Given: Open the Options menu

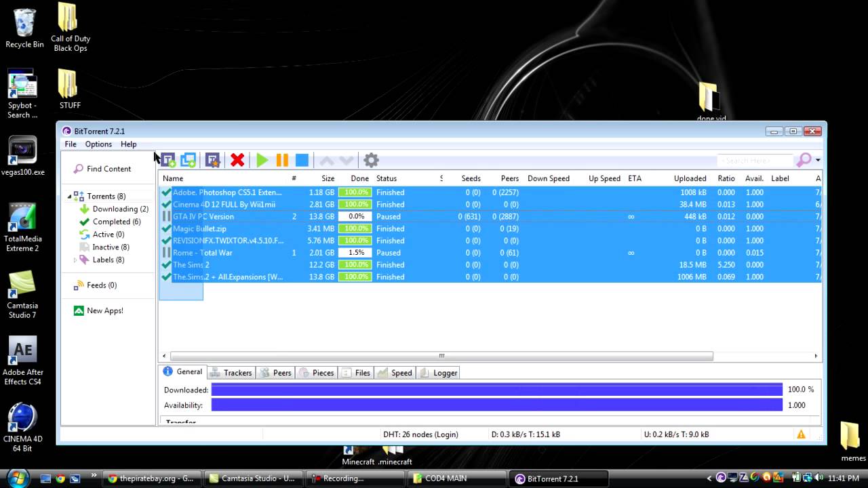Looking at the screenshot, I should (x=98, y=144).
